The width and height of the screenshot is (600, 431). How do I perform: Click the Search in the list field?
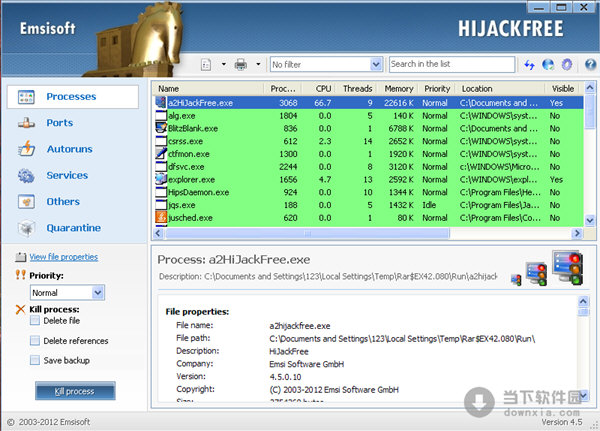pyautogui.click(x=452, y=64)
